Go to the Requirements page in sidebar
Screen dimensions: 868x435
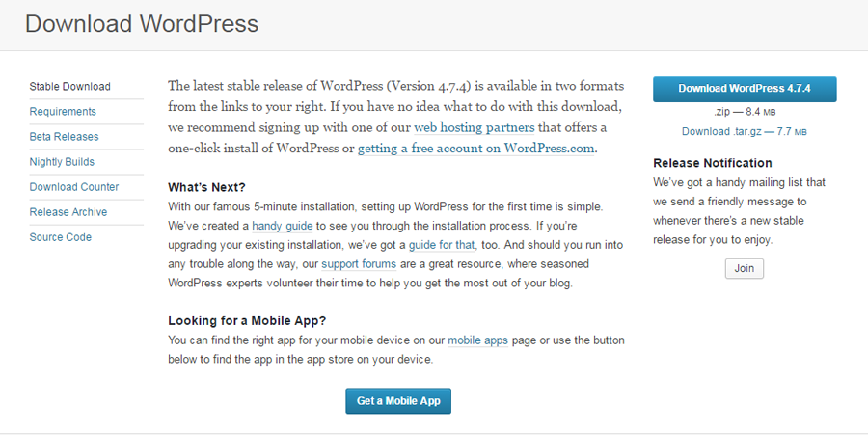pos(63,112)
